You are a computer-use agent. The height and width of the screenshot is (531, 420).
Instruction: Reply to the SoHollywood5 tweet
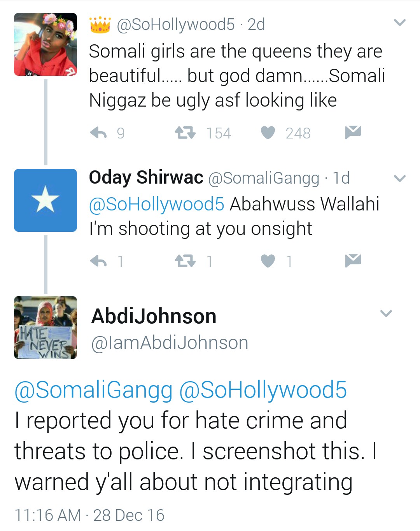98,133
